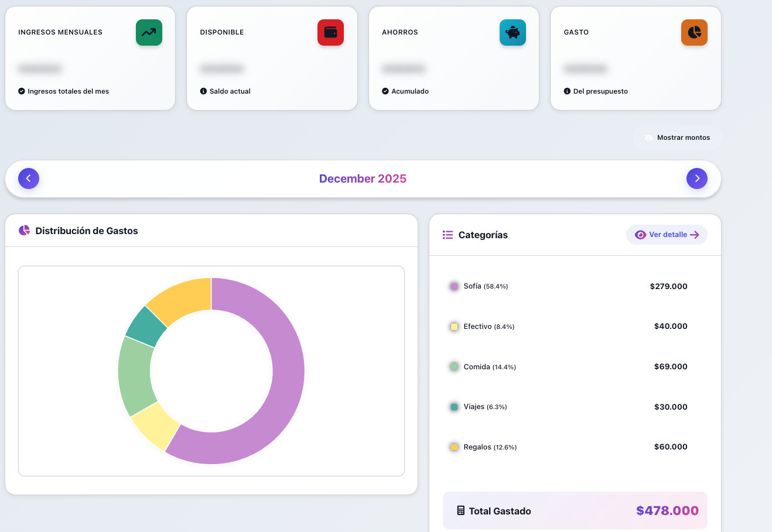Click the checkmark icon beside Ingresos totales del mes

[22, 91]
